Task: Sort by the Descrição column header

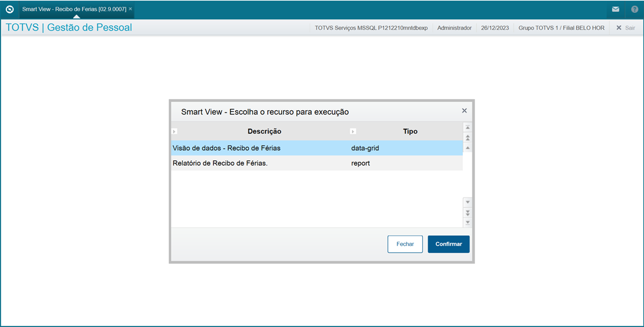Action: click(264, 131)
